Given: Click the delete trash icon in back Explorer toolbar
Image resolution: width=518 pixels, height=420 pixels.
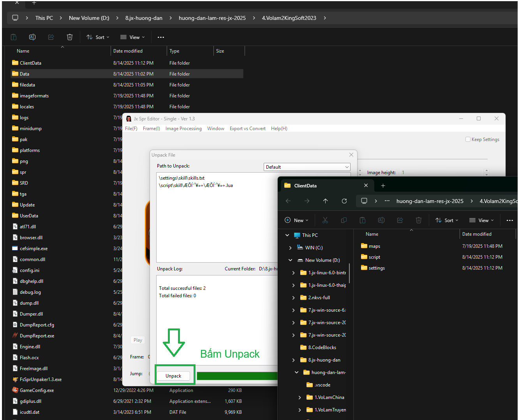Looking at the screenshot, I should [x=70, y=37].
